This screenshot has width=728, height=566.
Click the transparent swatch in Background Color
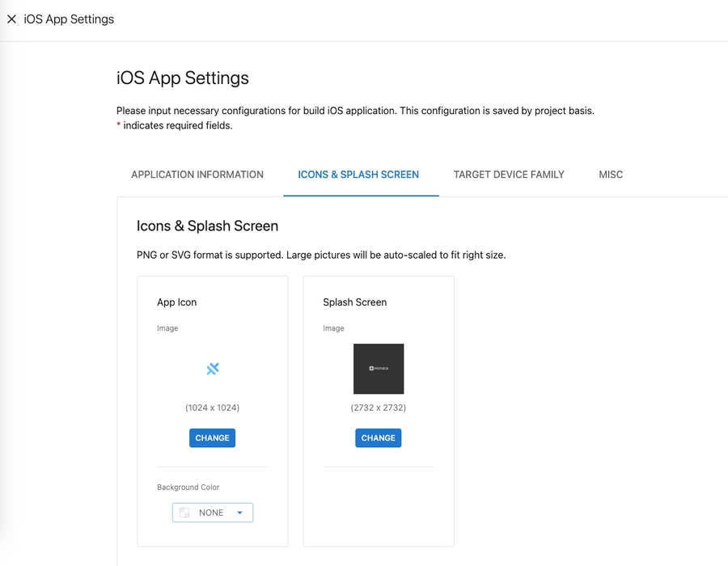pos(184,513)
